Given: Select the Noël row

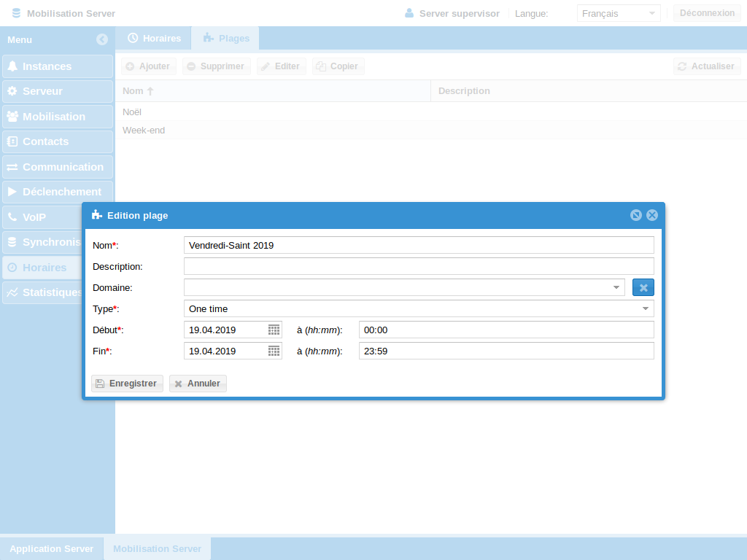Looking at the screenshot, I should pos(431,112).
